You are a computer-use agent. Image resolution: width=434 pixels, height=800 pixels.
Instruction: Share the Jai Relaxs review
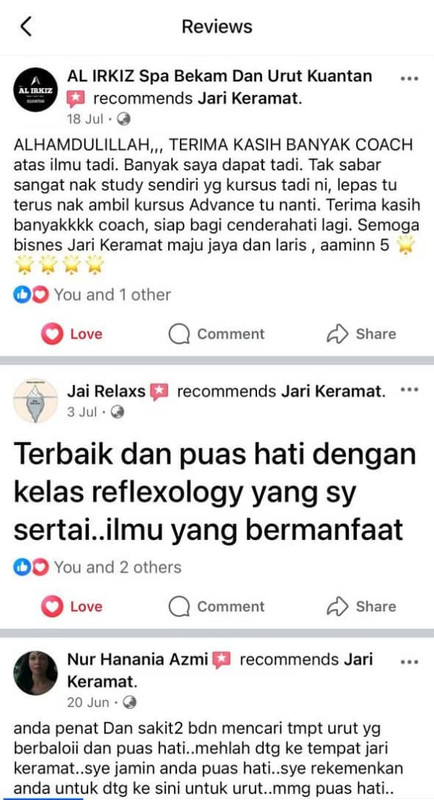361,607
